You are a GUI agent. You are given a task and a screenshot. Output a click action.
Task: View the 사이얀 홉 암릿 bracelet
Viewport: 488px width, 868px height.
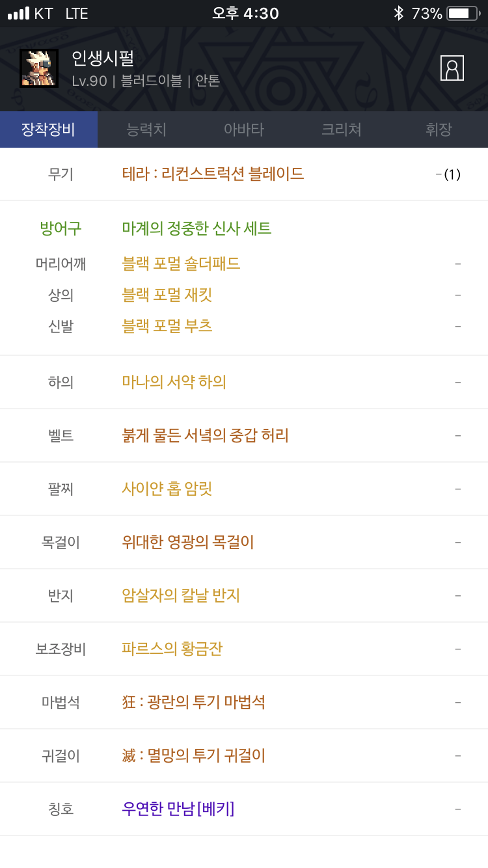coord(167,489)
